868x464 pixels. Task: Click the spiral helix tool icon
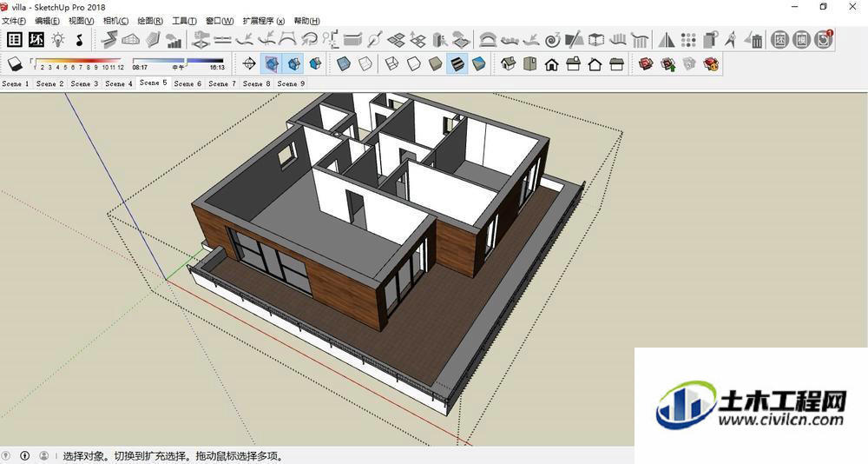(x=552, y=40)
